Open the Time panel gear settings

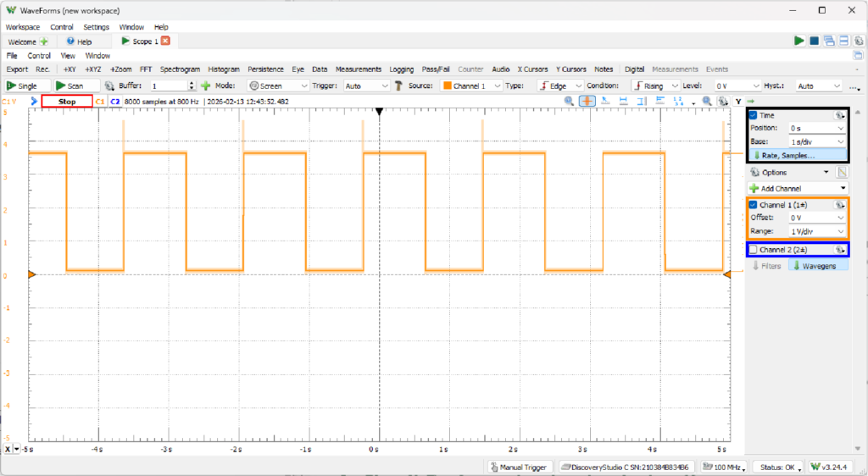point(839,115)
